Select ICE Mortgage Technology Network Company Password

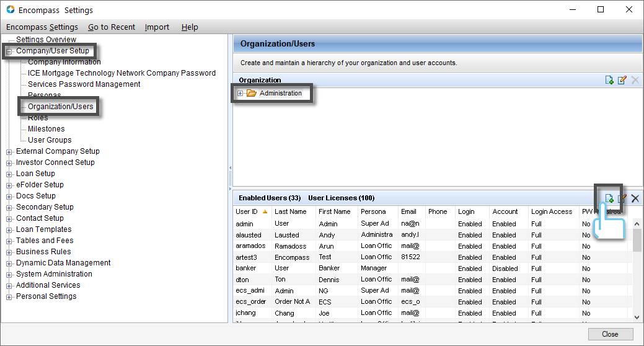pyautogui.click(x=121, y=73)
